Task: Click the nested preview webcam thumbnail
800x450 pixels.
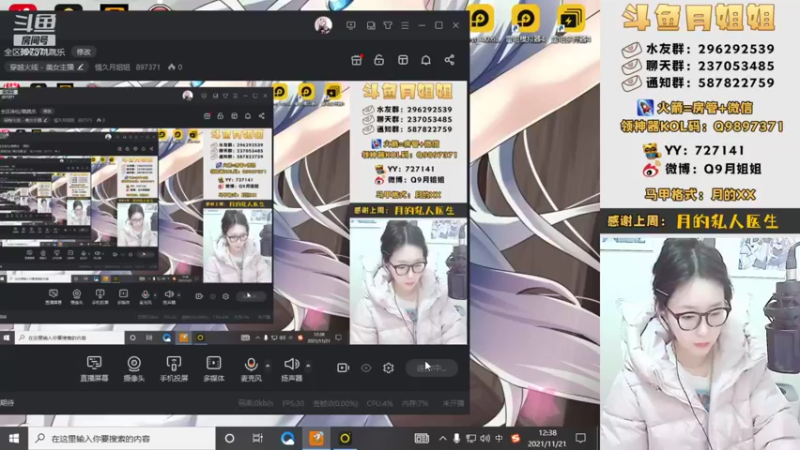Action: pos(408,281)
